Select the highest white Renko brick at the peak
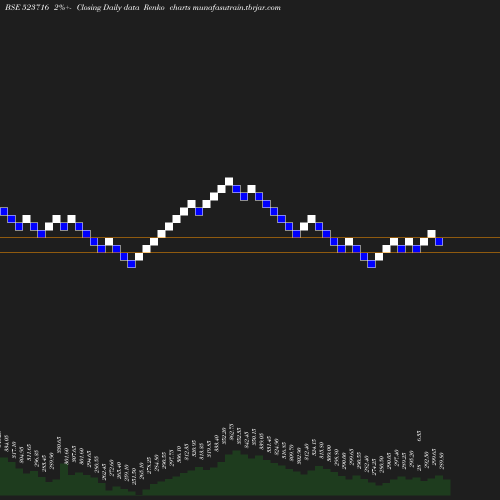 229,181
